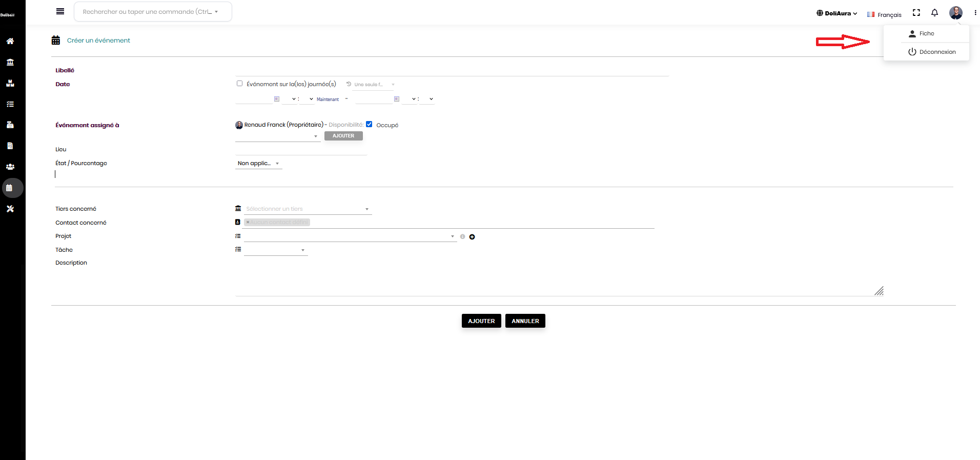
Task: Click the ANNULER button
Action: pyautogui.click(x=525, y=321)
